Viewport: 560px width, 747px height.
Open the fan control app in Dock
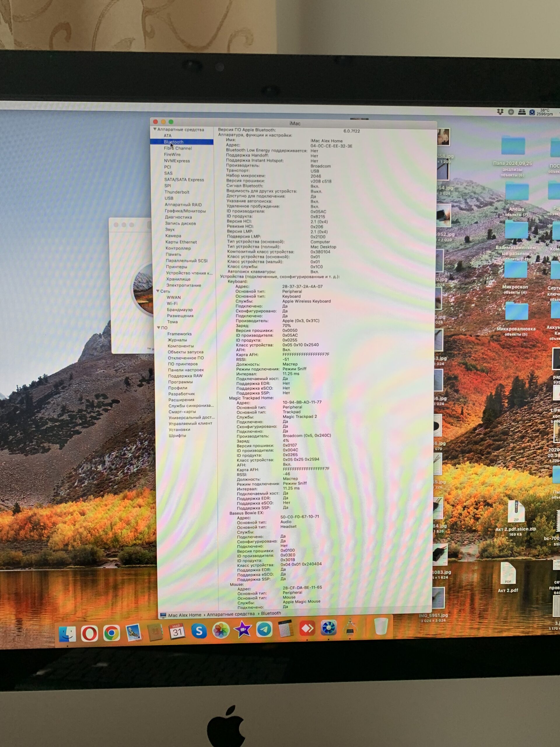pyautogui.click(x=328, y=628)
